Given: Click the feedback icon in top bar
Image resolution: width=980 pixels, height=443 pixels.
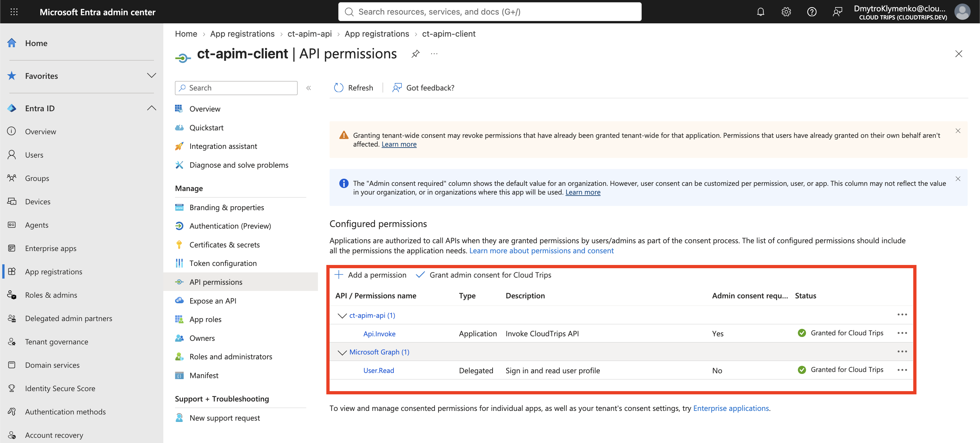Looking at the screenshot, I should pos(837,12).
